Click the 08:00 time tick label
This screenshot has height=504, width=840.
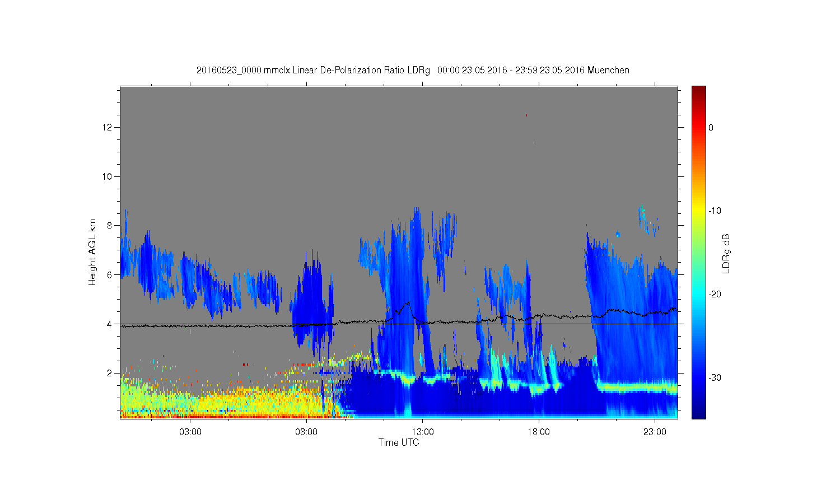(x=306, y=432)
